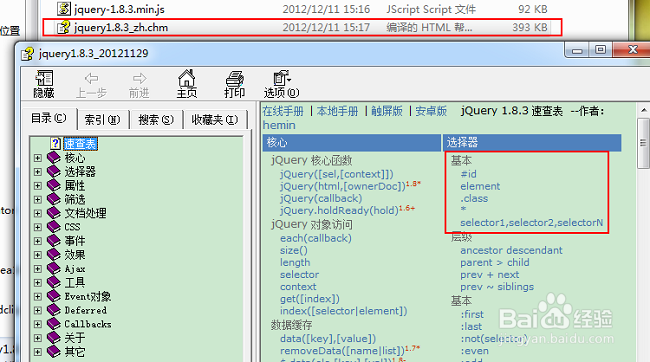Expand the 事件 tree node
Image resolution: width=650 pixels, height=362 pixels.
[38, 241]
